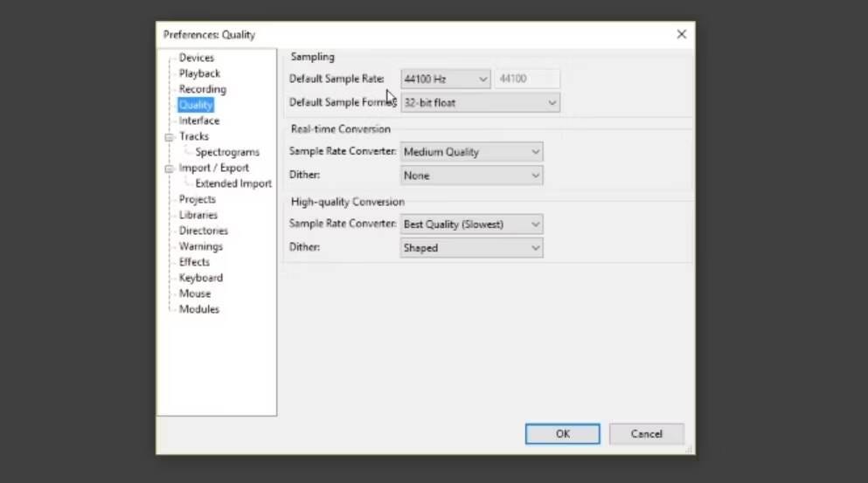
Task: Open the Default Sample Rate dropdown
Action: pyautogui.click(x=445, y=79)
